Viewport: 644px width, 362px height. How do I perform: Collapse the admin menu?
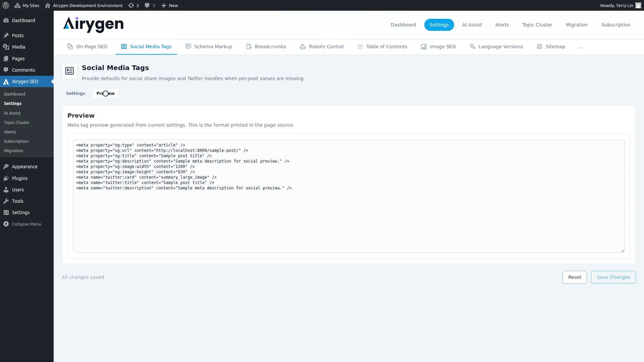[22, 224]
